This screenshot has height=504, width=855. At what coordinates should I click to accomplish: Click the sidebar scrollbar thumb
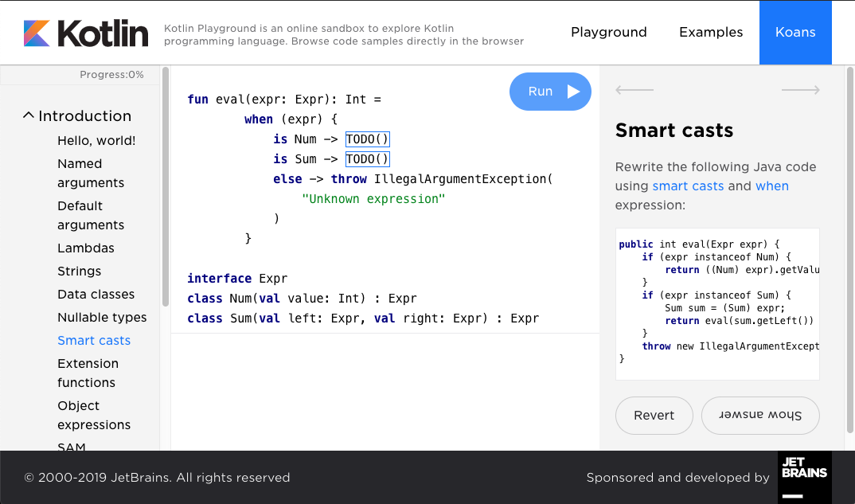[166, 186]
